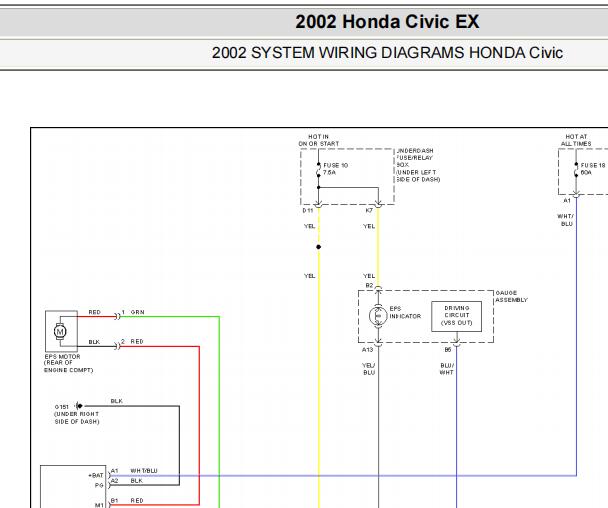Click the "HOT IN ON OR START" label
Image resolution: width=608 pixels, height=508 pixels.
pyautogui.click(x=319, y=140)
